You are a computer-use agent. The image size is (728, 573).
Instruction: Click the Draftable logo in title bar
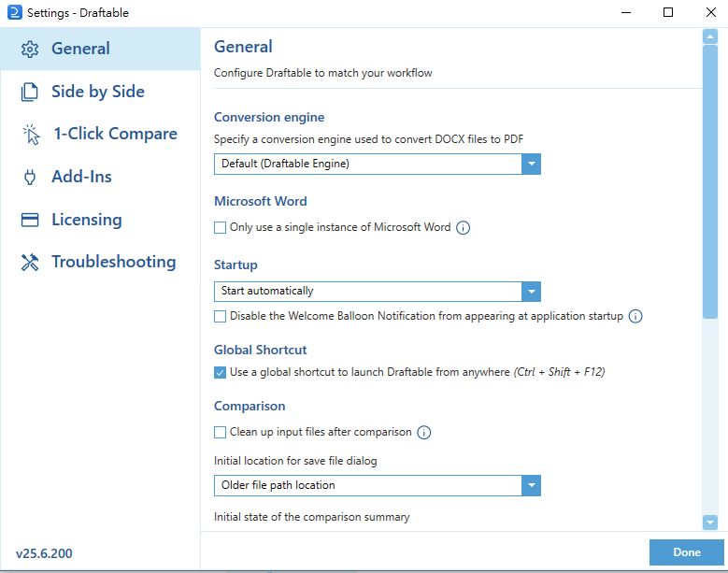[14, 12]
